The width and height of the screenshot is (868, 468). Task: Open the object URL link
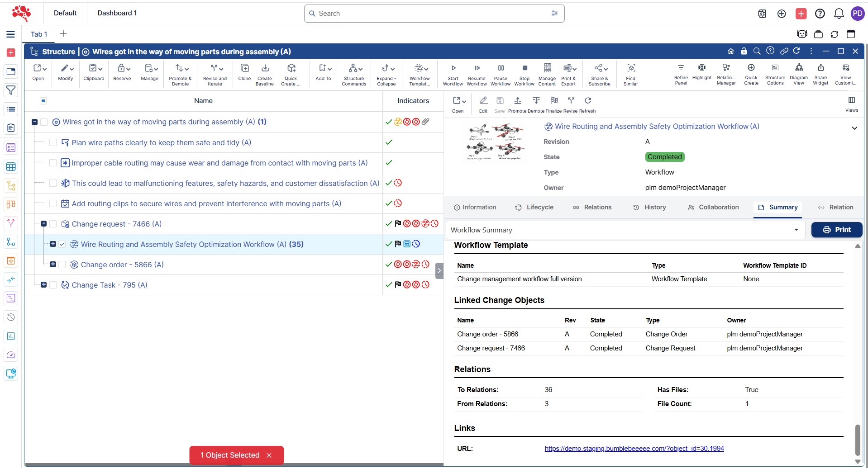[634, 449]
